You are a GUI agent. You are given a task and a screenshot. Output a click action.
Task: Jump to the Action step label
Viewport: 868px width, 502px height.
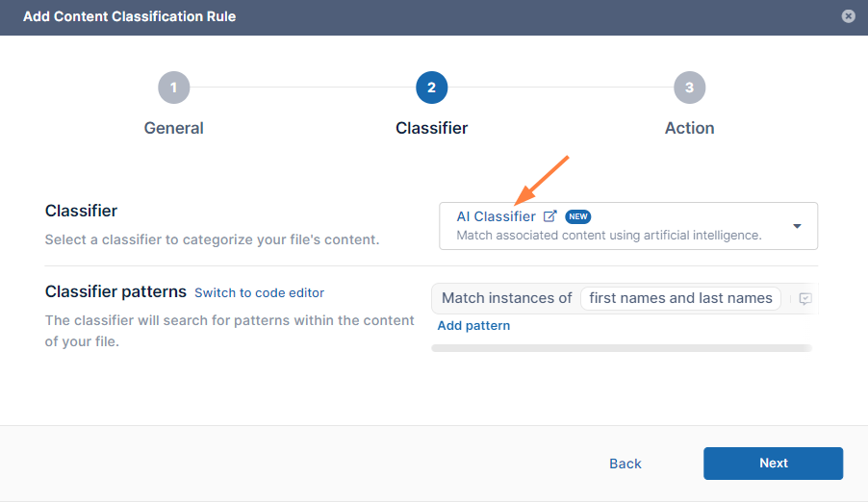(x=689, y=128)
